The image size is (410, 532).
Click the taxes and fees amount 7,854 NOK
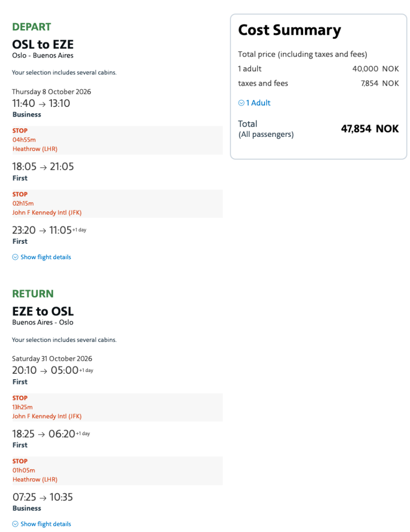380,83
